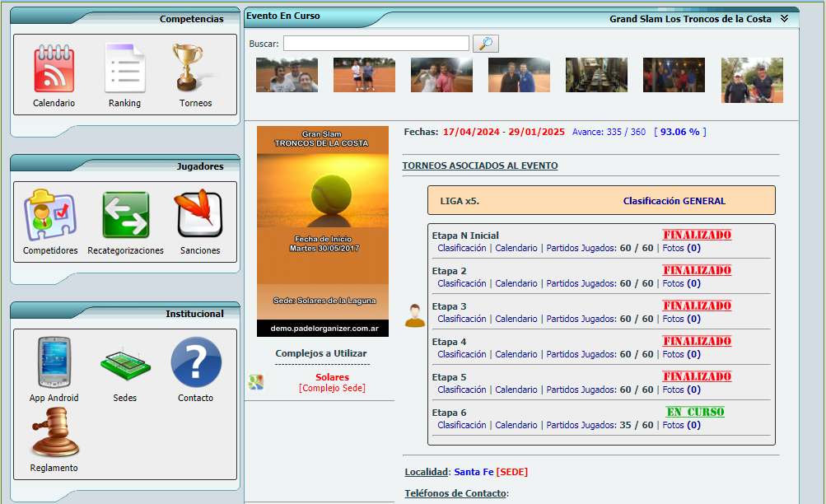Viewport: 826px width, 504px height.
Task: Click the magnifying glass search button
Action: pos(486,44)
